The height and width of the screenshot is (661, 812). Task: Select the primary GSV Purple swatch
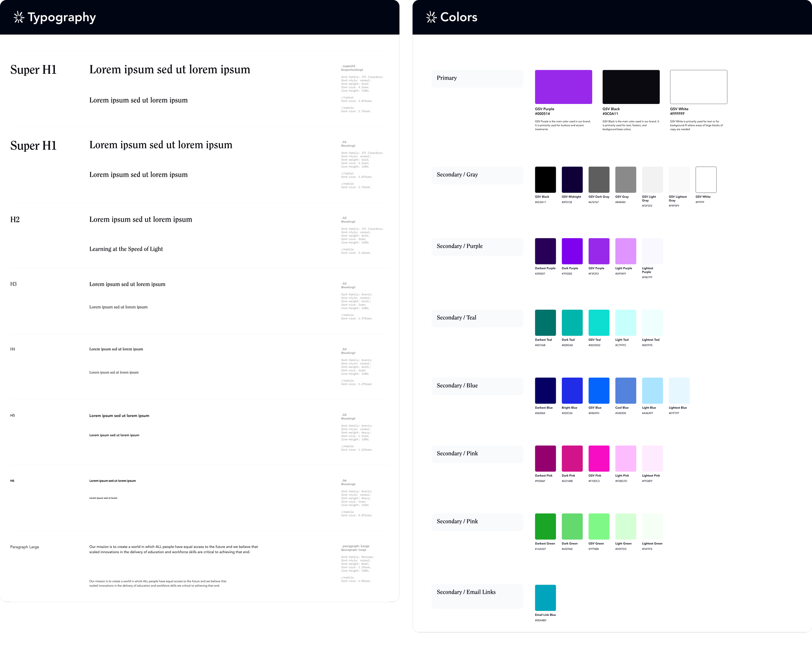click(x=563, y=87)
